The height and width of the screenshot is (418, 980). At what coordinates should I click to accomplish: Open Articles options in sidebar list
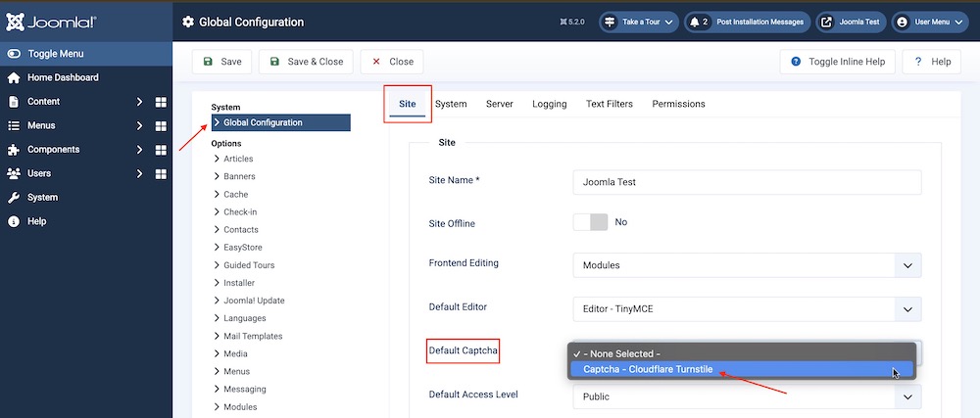coord(238,159)
